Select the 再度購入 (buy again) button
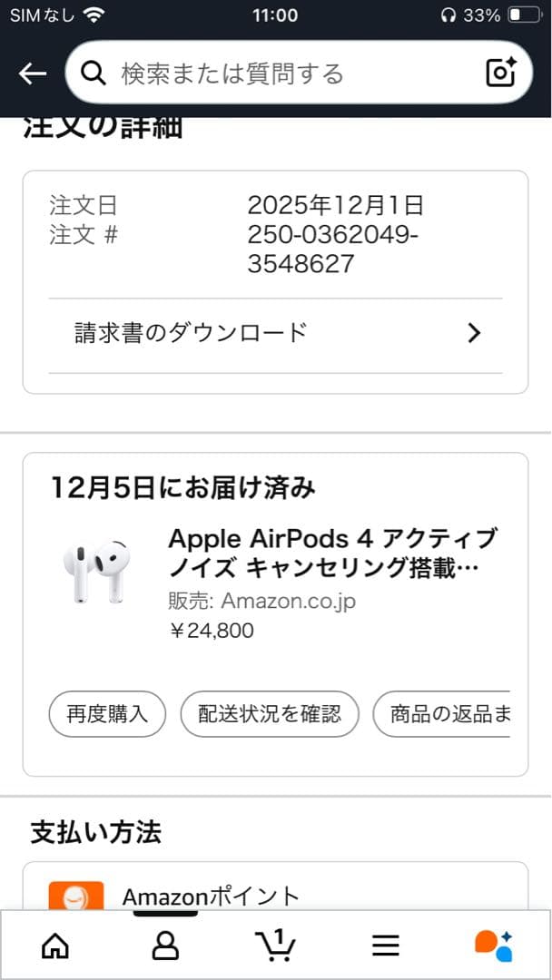This screenshot has height=980, width=552. [106, 714]
